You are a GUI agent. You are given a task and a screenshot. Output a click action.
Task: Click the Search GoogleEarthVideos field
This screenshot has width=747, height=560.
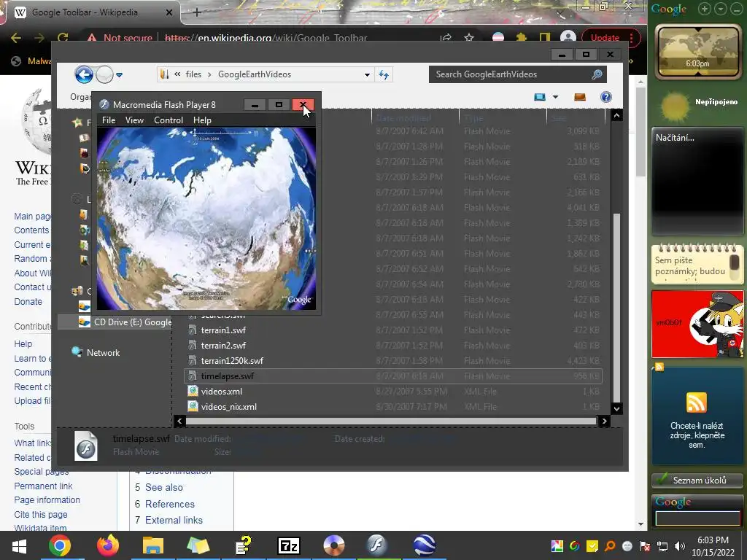click(x=517, y=74)
